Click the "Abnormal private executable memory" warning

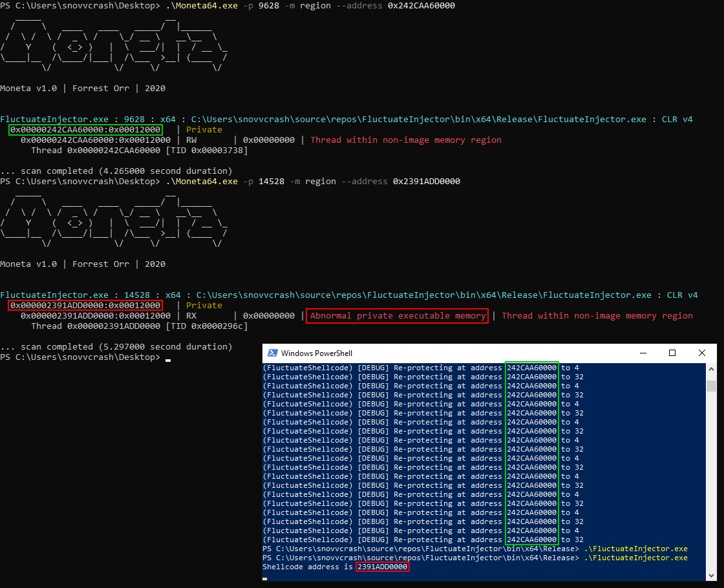point(397,316)
